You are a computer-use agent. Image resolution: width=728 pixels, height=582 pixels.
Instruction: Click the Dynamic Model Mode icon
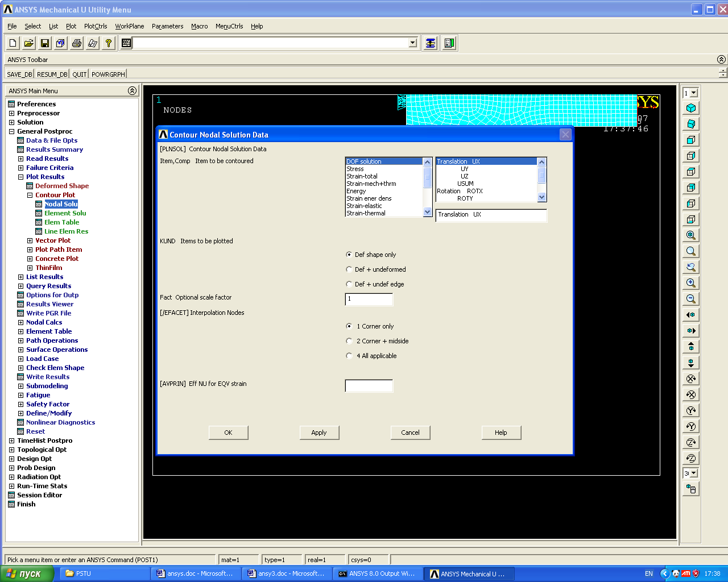[x=691, y=489]
